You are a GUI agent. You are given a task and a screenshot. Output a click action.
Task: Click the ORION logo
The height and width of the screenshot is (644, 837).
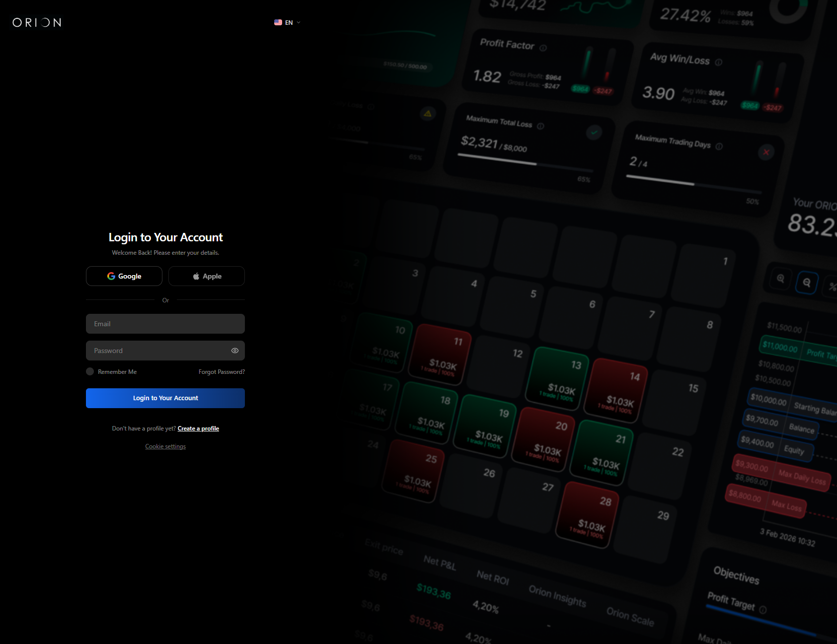(37, 23)
